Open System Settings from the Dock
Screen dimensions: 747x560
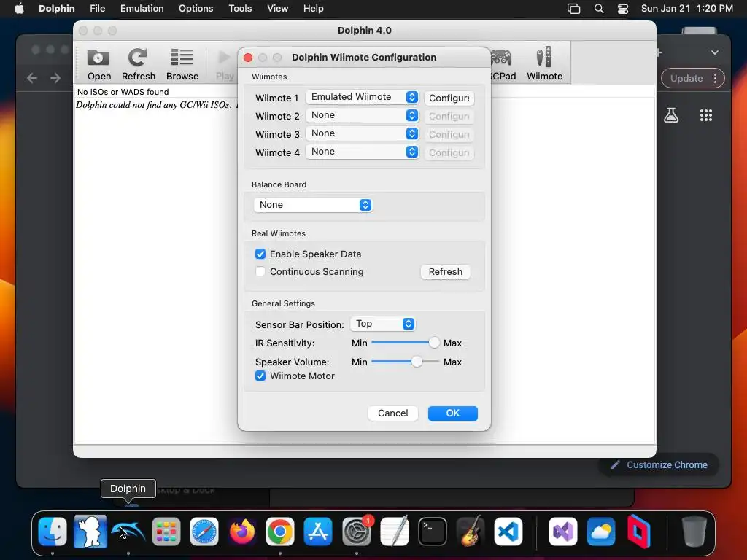[356, 531]
